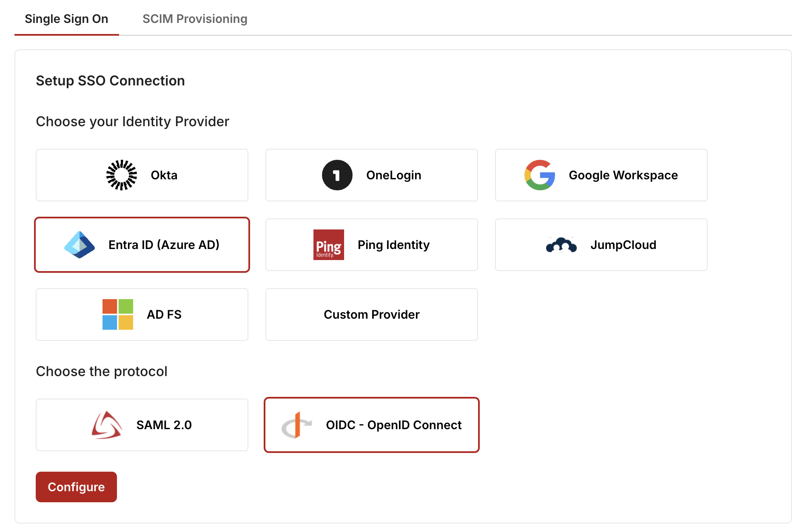Click the Okta sunburst logo icon

coord(122,175)
